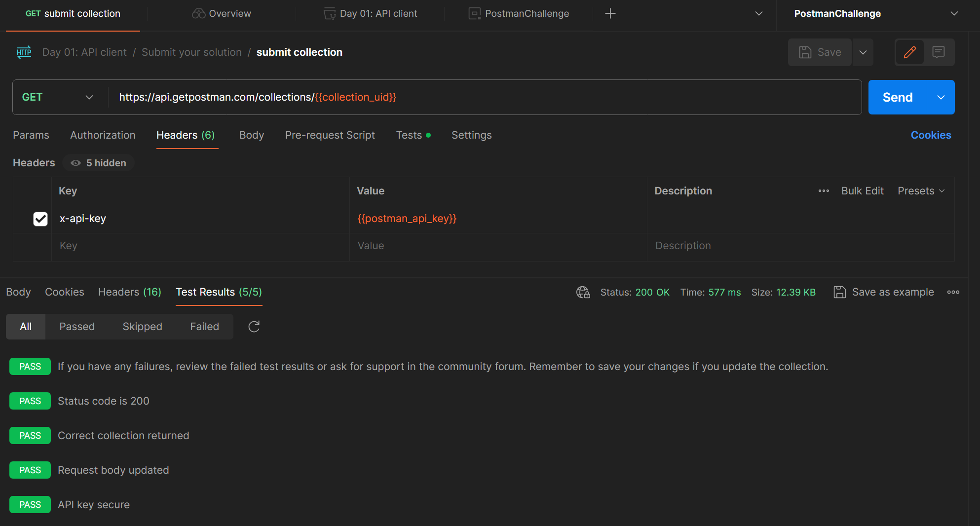Screen dimensions: 980x526
Task: Switch to the Day 01: API client tab
Action: click(x=370, y=14)
